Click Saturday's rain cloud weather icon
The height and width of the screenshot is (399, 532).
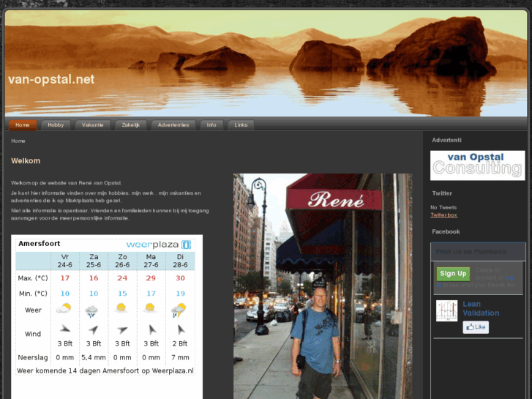(93, 310)
